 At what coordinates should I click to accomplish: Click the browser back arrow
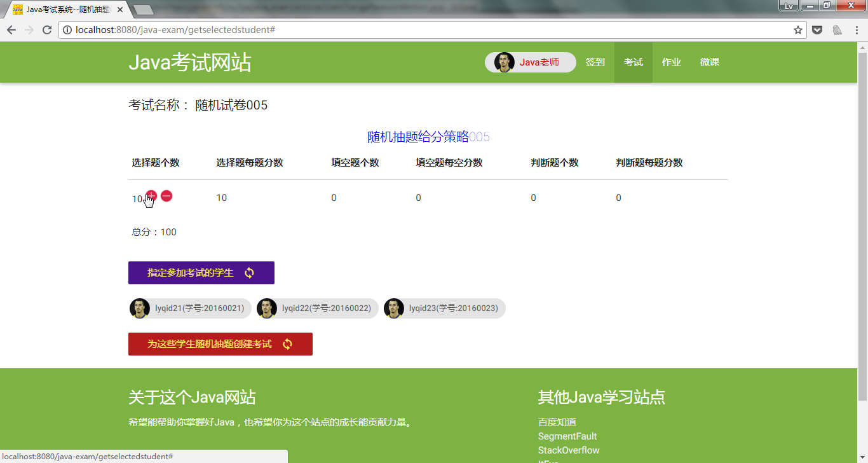(x=11, y=30)
